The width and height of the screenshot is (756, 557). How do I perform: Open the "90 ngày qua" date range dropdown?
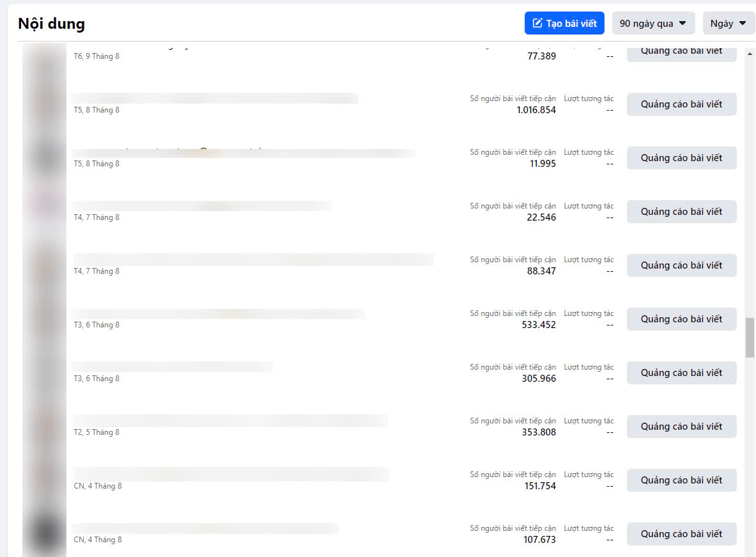click(x=653, y=24)
